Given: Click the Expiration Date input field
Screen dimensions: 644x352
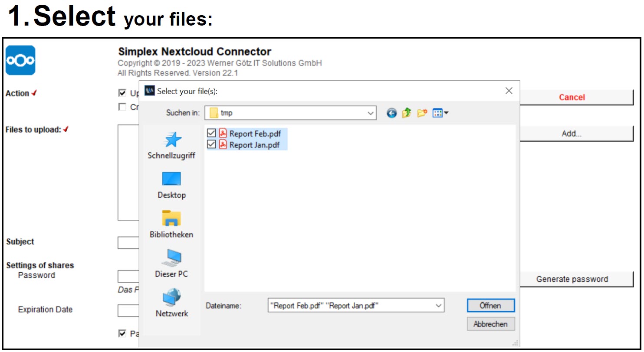Looking at the screenshot, I should coord(128,311).
